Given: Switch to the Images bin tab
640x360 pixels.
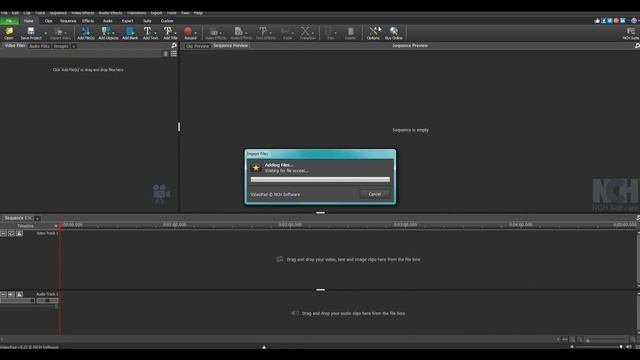Looking at the screenshot, I should (61, 46).
